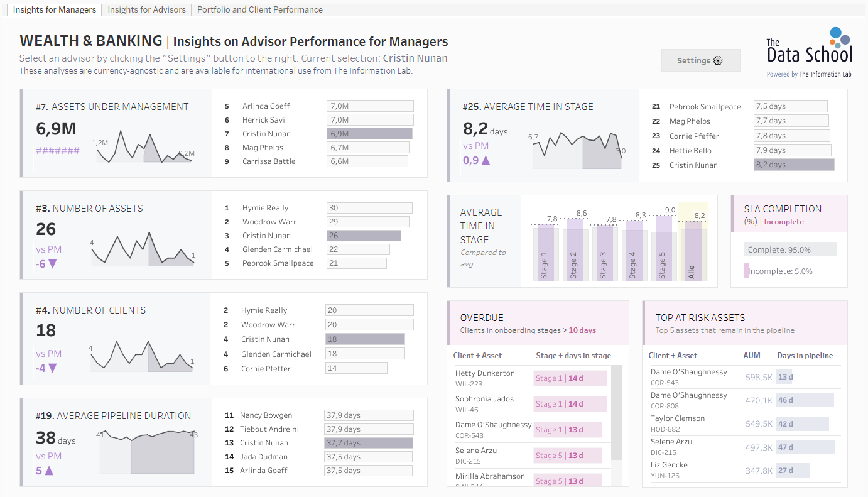Viewport: 868px width, 497px height.
Task: Click Selene Arzu Stage 5 13 d bar
Action: (x=567, y=456)
